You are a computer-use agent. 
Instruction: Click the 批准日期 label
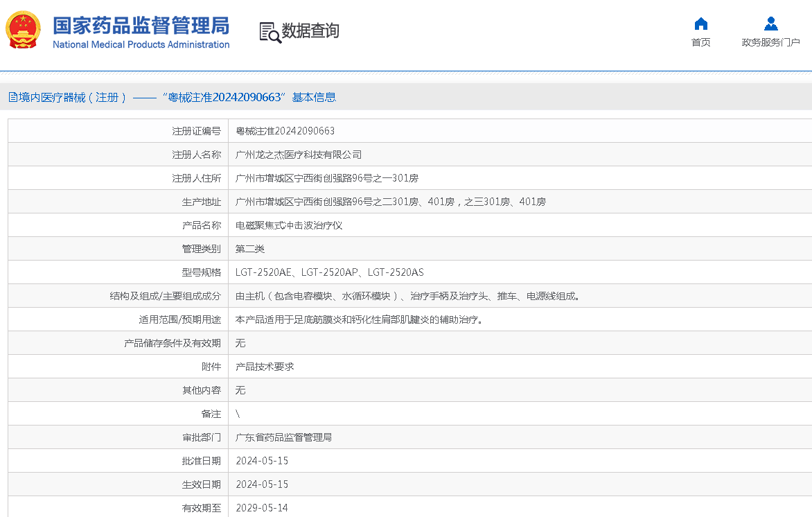coord(202,461)
